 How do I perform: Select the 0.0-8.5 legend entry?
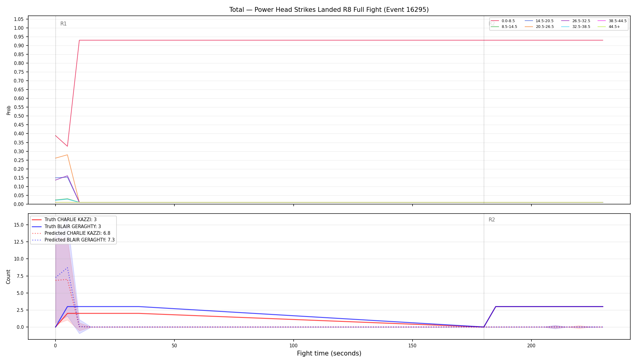pos(503,21)
